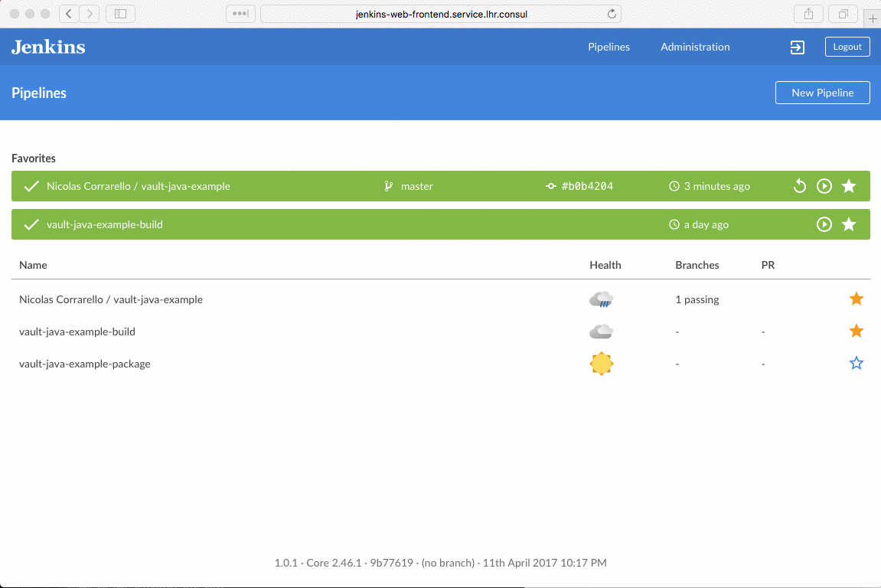Click the Name column header
The height and width of the screenshot is (588, 881).
[x=33, y=265]
